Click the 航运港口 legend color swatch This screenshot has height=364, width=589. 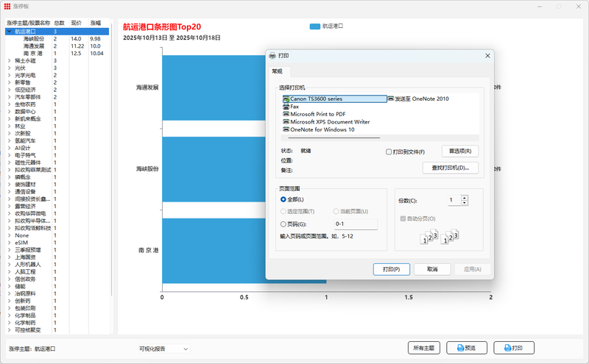315,26
